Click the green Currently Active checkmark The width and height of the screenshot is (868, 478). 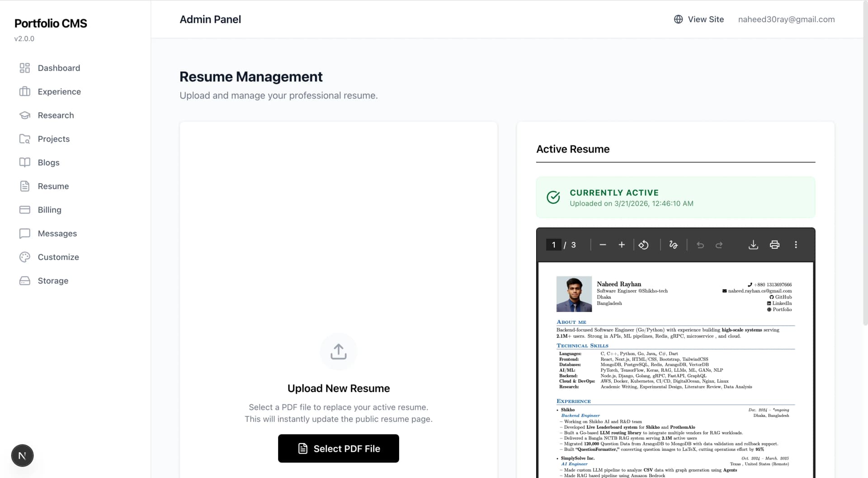pos(553,197)
